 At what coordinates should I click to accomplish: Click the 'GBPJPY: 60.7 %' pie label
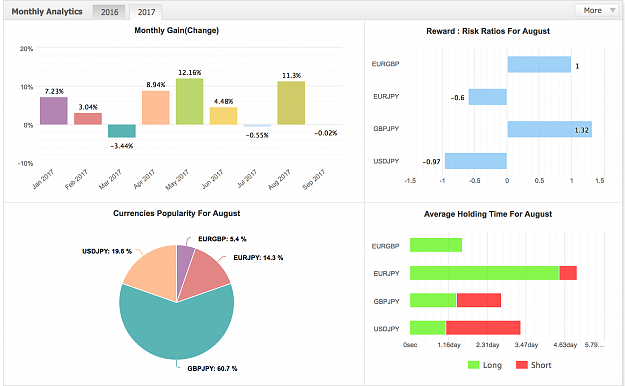pyautogui.click(x=212, y=369)
